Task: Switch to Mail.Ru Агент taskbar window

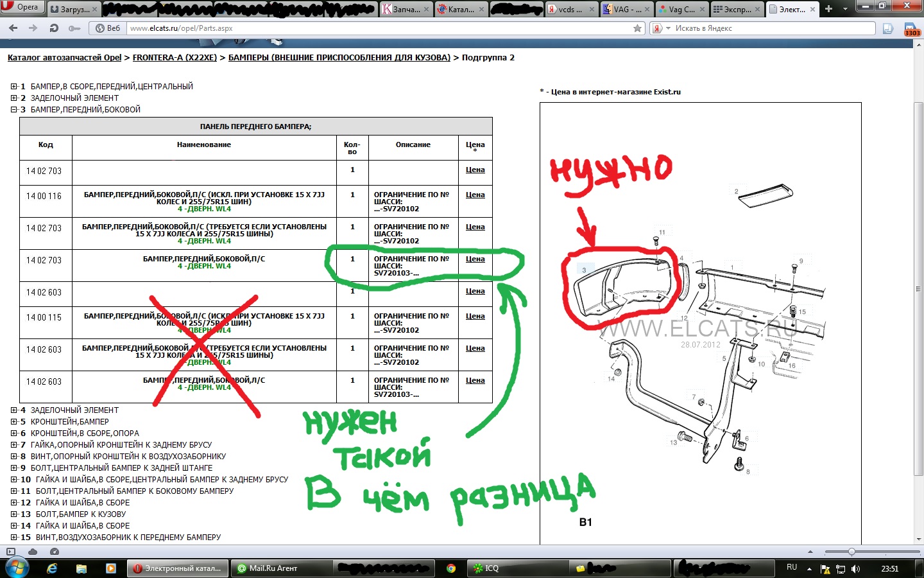Action: click(x=281, y=568)
